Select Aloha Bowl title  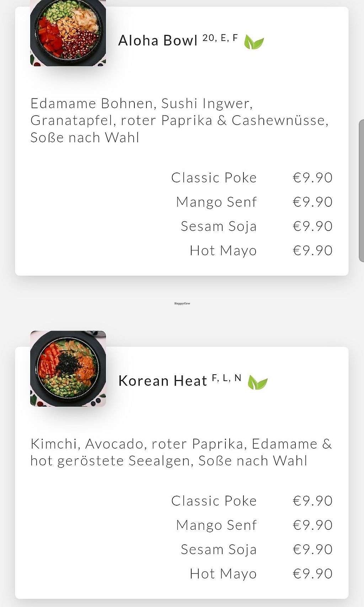157,41
